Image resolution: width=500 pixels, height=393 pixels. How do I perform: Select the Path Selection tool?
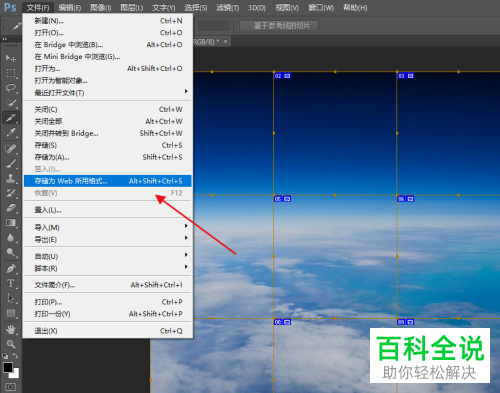[11, 298]
